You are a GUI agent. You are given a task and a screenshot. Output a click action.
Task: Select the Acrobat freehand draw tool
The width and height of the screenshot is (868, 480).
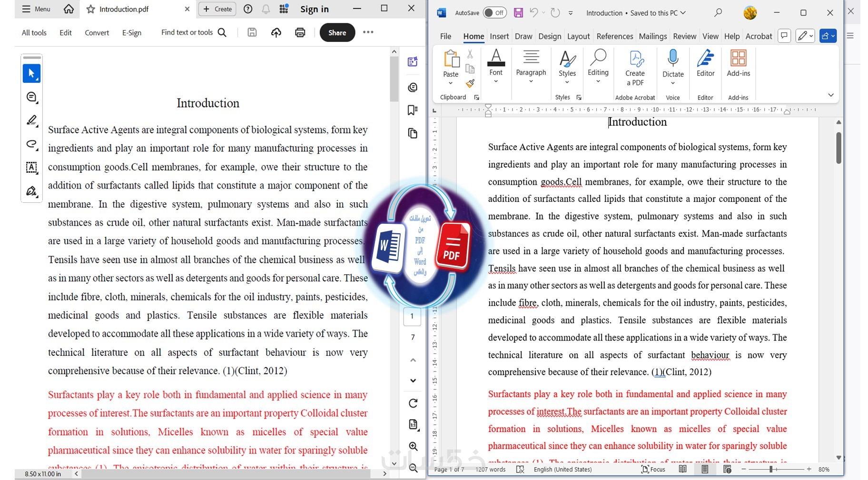point(31,144)
